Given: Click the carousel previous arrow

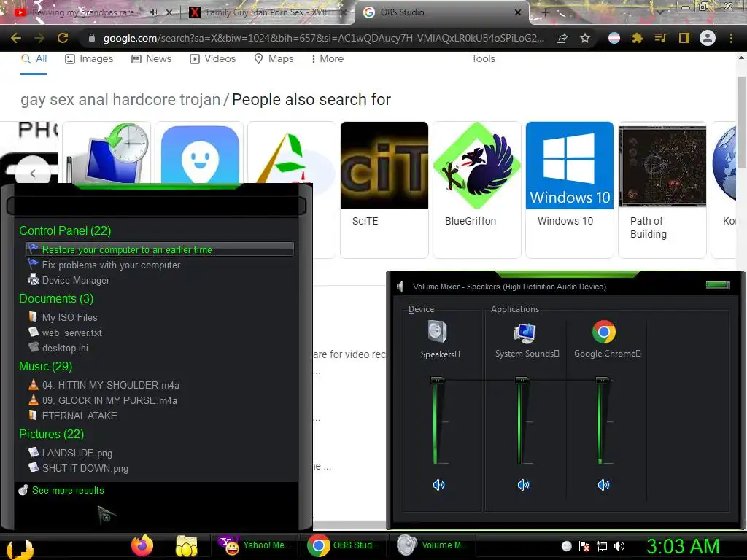Looking at the screenshot, I should pyautogui.click(x=32, y=172).
